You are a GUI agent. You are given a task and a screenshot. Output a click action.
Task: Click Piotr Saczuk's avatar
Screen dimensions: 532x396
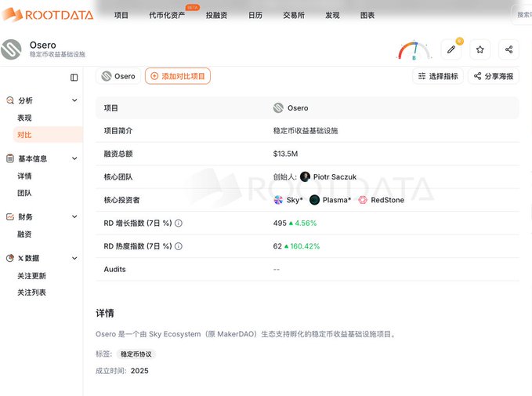[x=305, y=176]
